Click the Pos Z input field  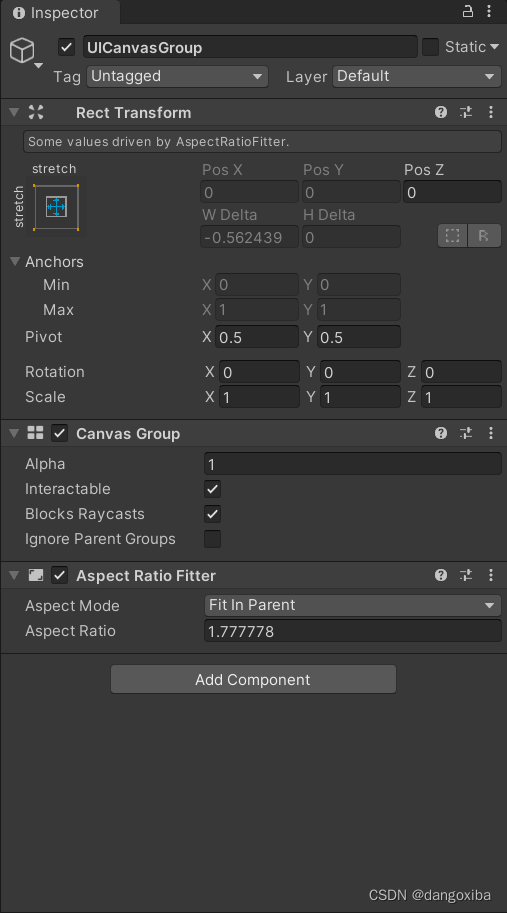(452, 192)
